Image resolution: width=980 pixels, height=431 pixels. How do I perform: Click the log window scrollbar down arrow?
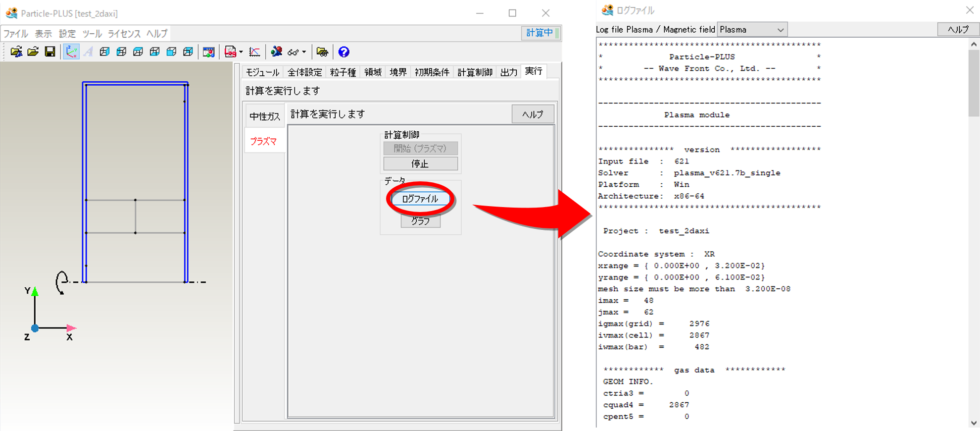point(974,423)
